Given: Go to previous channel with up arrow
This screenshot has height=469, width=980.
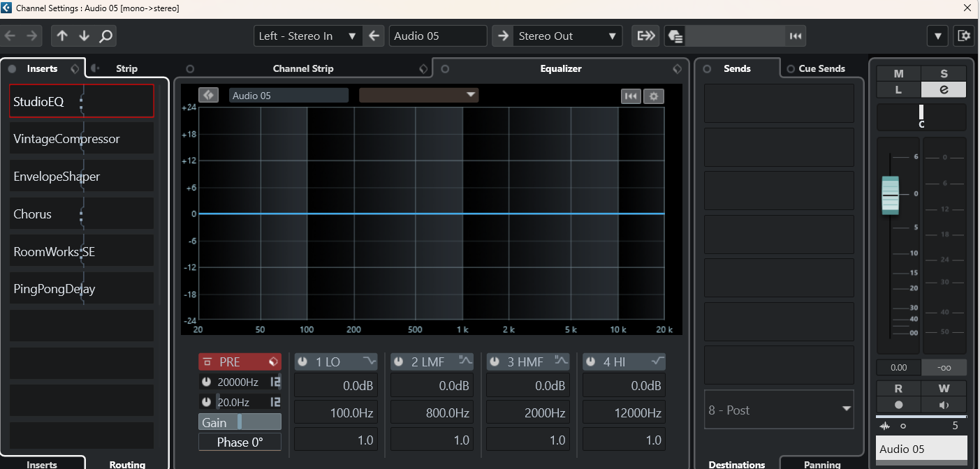Looking at the screenshot, I should coord(63,36).
